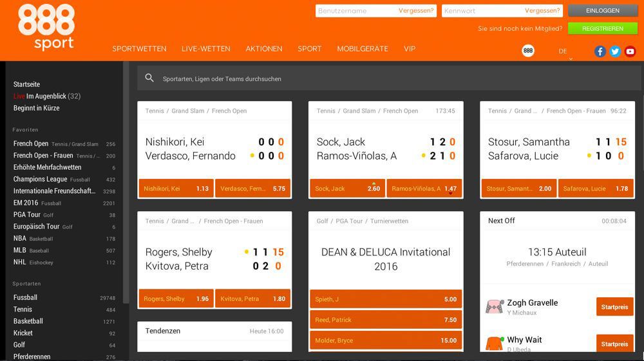Select Molder, Bryce at 15.00
Screen dimensions: 644x361
pos(386,340)
